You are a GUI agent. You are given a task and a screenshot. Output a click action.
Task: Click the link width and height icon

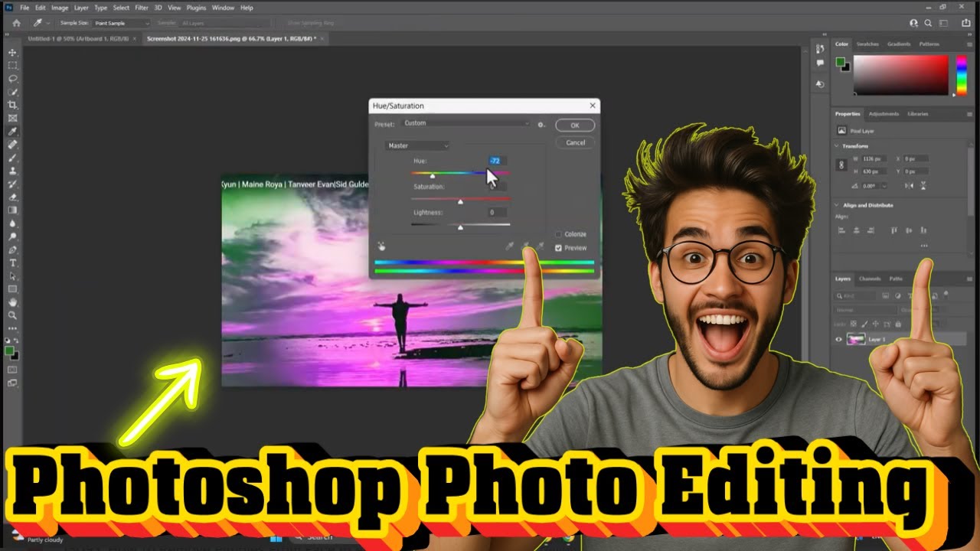pos(842,165)
